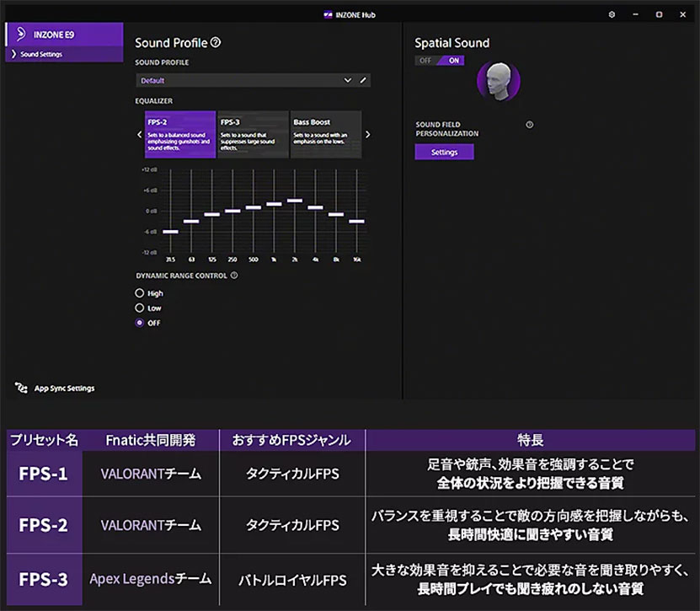Click the 63 Hz equalizer slider handle
Viewport: 700px width, 611px height.
(191, 221)
